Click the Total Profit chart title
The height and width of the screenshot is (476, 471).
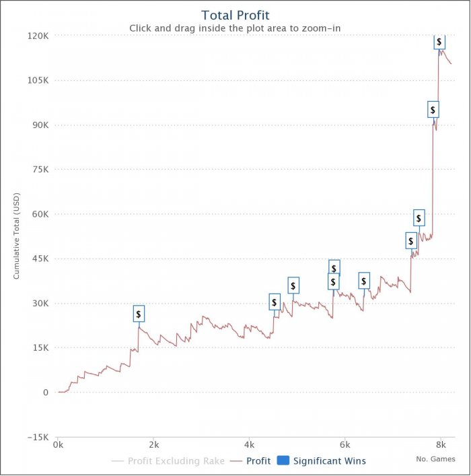[x=235, y=15]
